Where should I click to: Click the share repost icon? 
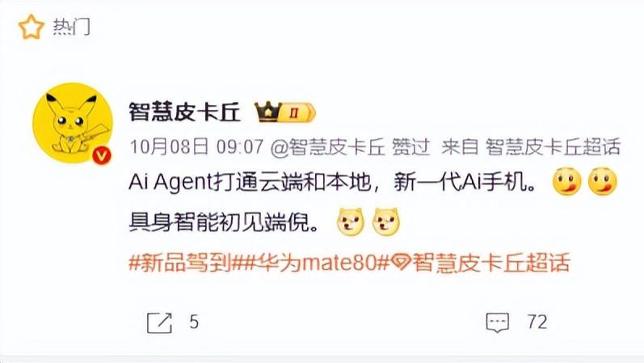(x=159, y=323)
